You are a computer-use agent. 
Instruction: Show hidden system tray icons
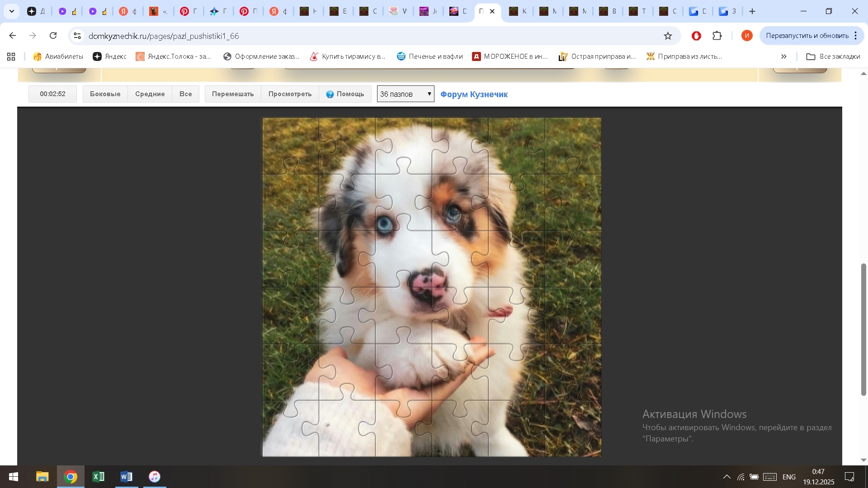726,477
